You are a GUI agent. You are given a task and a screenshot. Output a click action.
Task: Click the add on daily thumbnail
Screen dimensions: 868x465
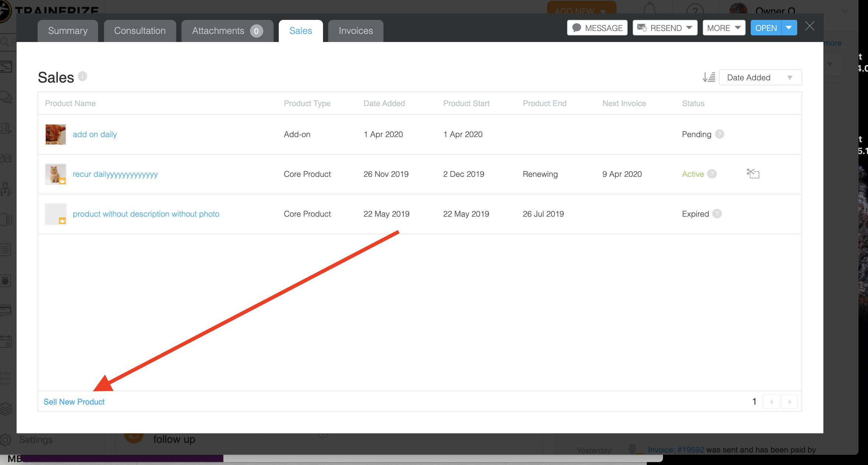(55, 134)
